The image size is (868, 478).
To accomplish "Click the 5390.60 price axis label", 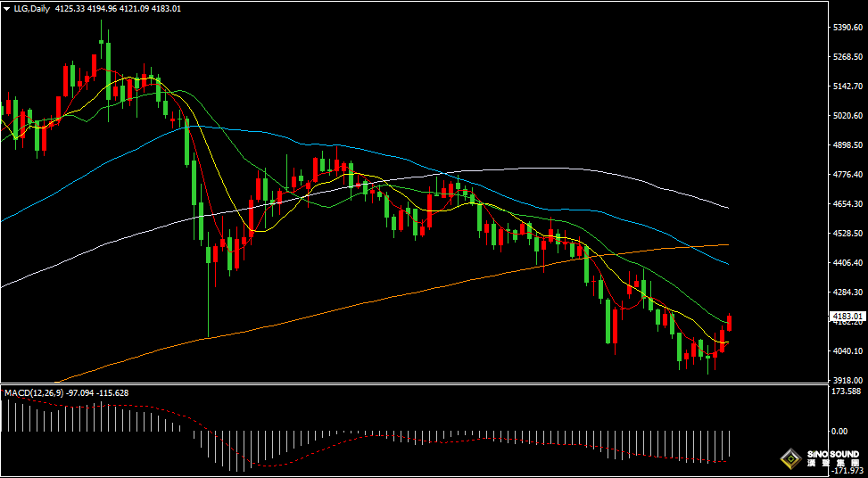I will 847,27.
